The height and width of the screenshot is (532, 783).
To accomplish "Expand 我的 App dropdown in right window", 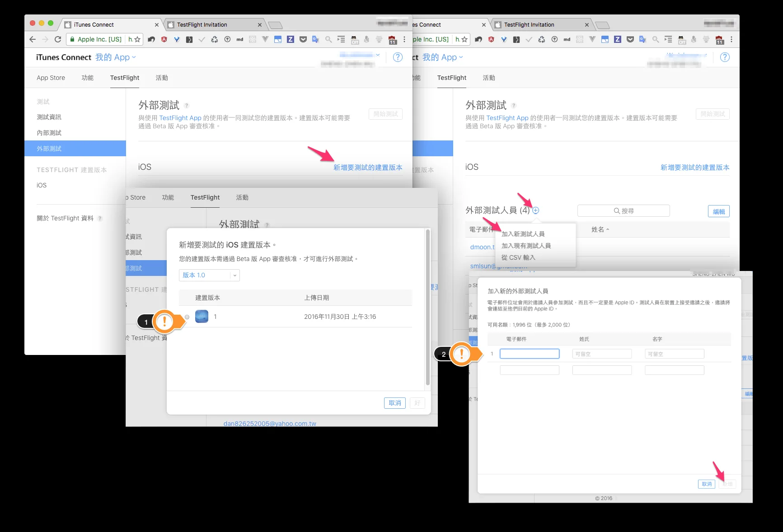I will (442, 57).
